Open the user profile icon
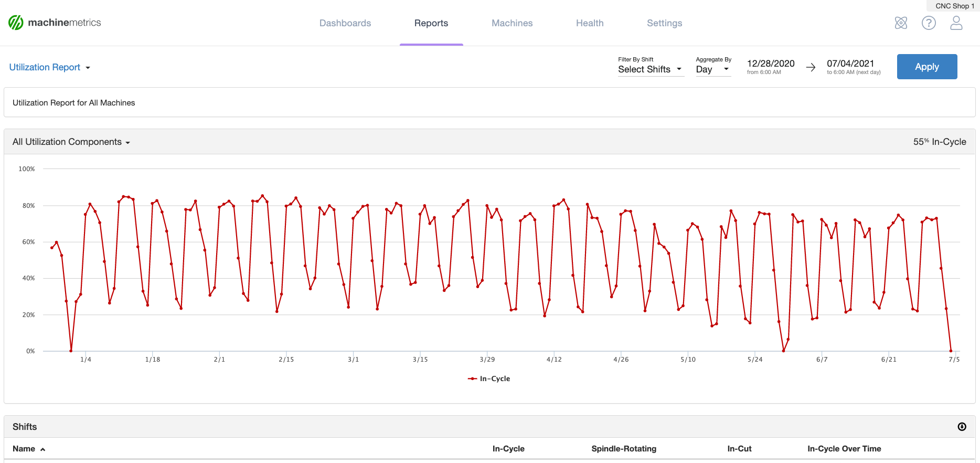The width and height of the screenshot is (980, 463). 956,23
